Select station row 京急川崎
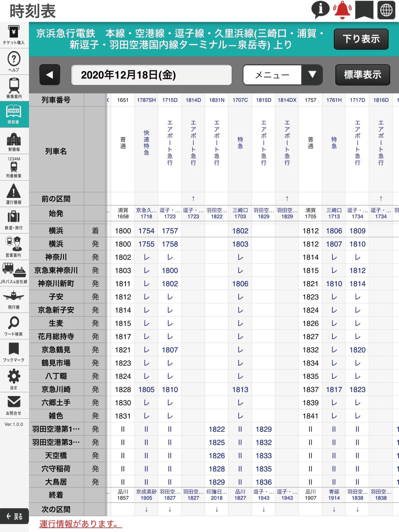Screen dimensions: 399x532 pyautogui.click(x=56, y=389)
